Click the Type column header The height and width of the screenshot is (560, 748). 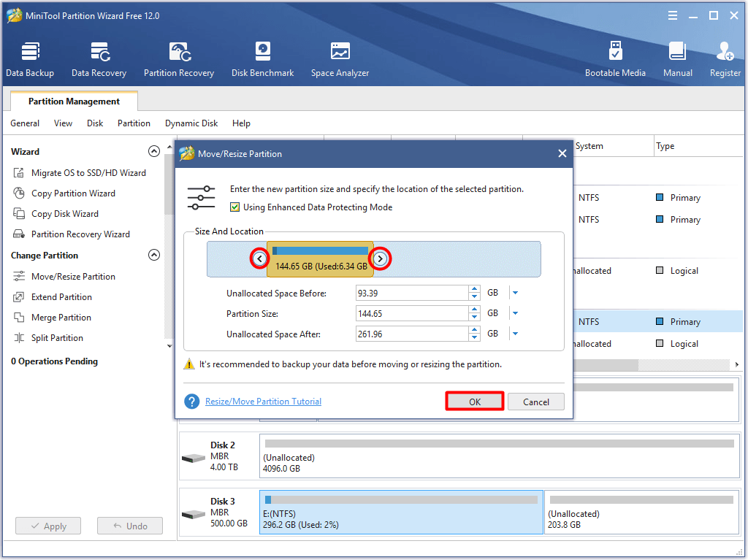pos(698,146)
